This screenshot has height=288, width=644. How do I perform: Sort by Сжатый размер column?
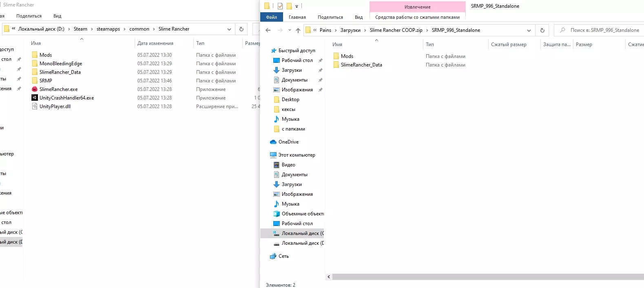click(x=509, y=44)
